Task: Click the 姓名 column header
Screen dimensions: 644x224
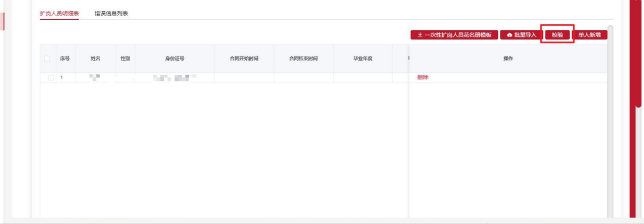Action: pyautogui.click(x=96, y=59)
